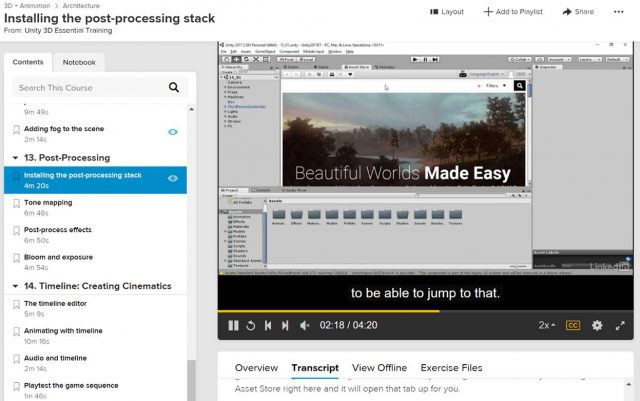Switch to the Contents tab

pos(28,62)
